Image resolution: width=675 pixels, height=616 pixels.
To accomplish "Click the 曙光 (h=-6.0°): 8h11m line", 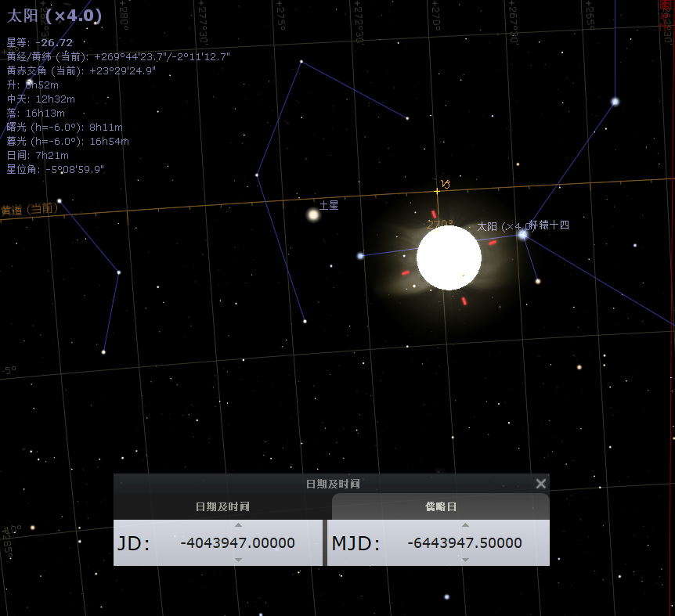I will pos(64,128).
